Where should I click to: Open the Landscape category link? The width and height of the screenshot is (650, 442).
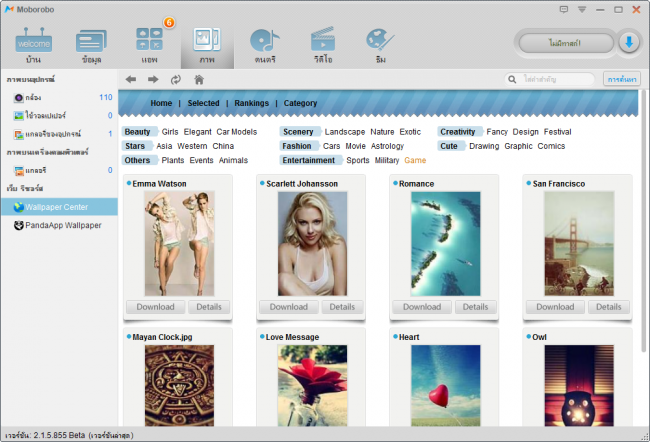click(345, 132)
